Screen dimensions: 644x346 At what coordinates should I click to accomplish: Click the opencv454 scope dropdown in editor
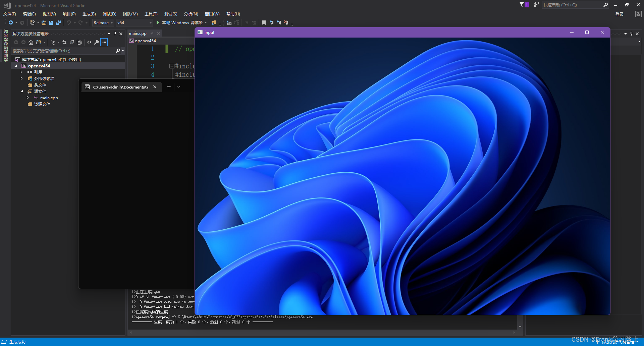click(161, 41)
